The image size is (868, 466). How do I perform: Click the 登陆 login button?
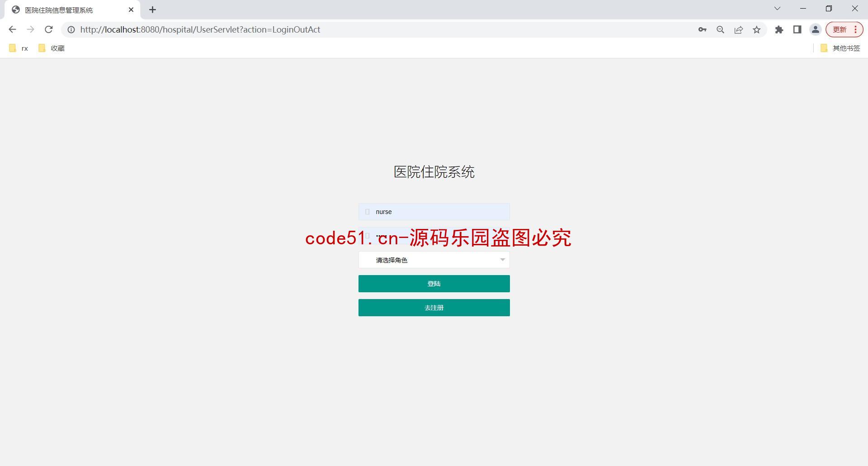coord(434,284)
